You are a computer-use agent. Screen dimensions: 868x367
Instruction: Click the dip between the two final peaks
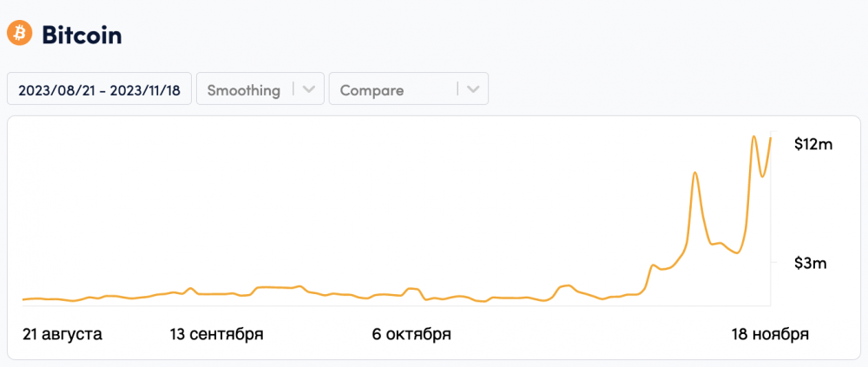762,177
